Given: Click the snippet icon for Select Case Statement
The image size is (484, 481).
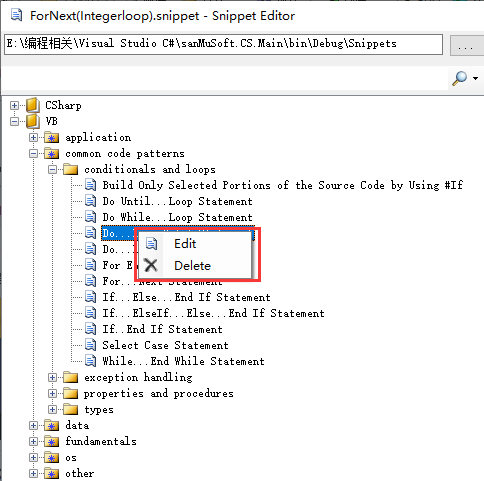Looking at the screenshot, I should (x=90, y=345).
